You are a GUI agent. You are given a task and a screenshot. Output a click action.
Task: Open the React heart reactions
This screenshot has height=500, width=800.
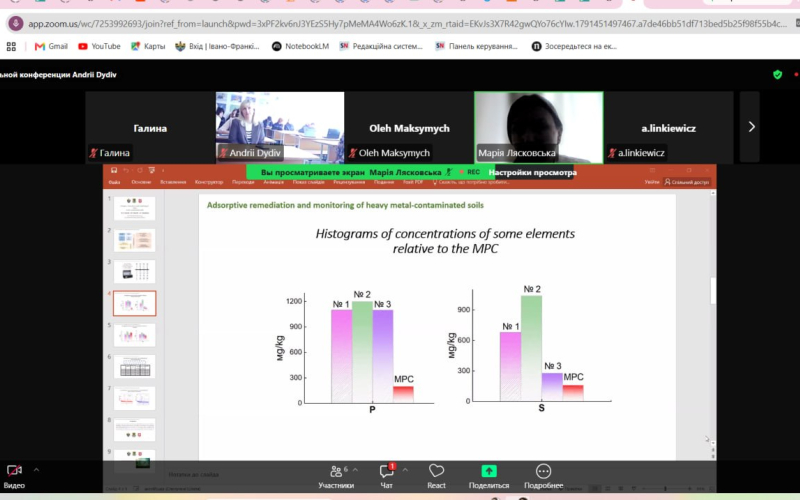[x=436, y=477]
